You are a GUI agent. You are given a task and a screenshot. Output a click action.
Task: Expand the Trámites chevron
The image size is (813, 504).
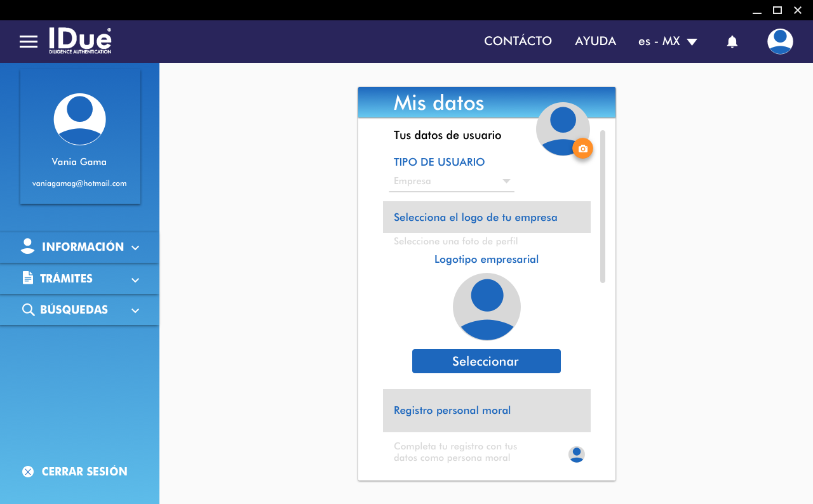coord(135,279)
